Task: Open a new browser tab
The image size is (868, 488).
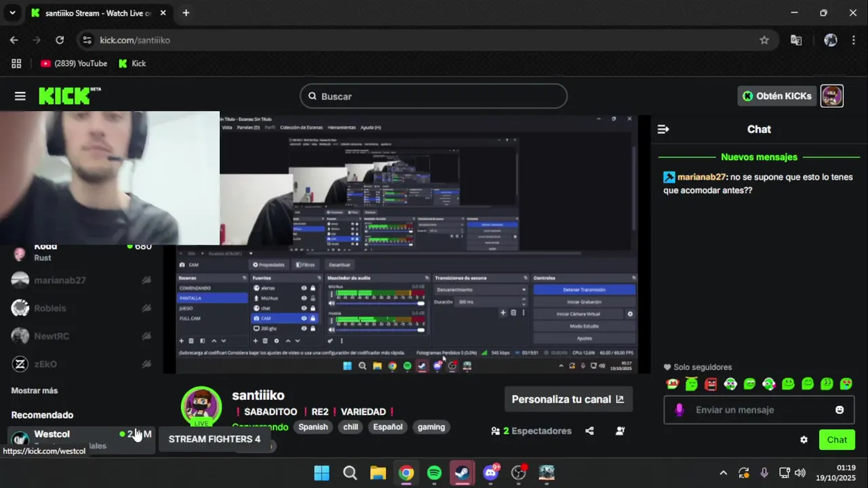Action: coord(186,13)
